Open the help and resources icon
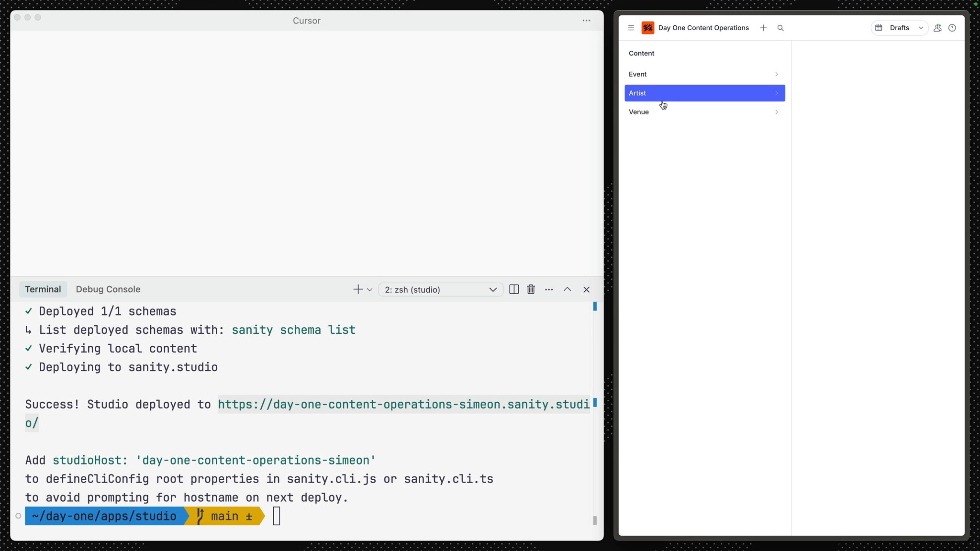 pyautogui.click(x=952, y=28)
